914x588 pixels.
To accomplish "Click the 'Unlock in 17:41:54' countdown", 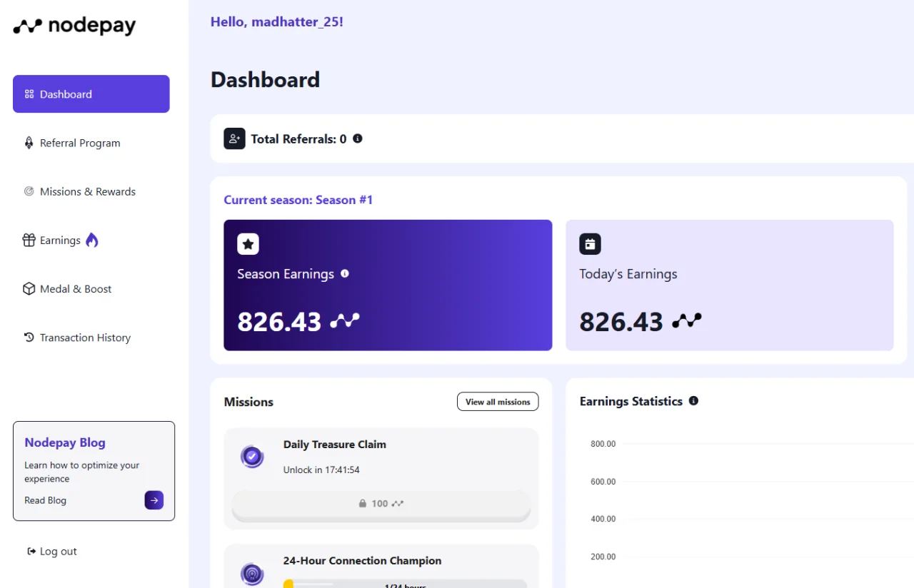I will pos(321,470).
